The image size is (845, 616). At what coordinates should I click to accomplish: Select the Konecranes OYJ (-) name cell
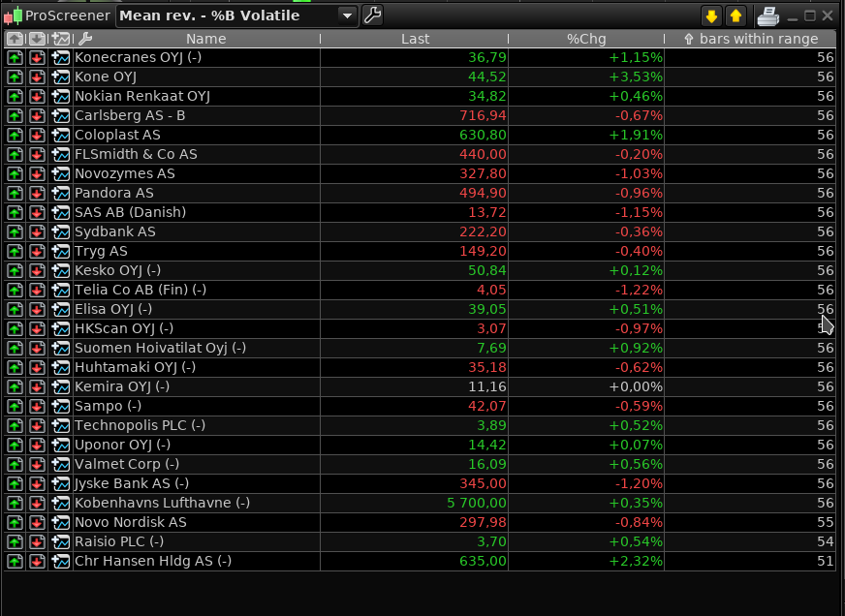pyautogui.click(x=196, y=57)
